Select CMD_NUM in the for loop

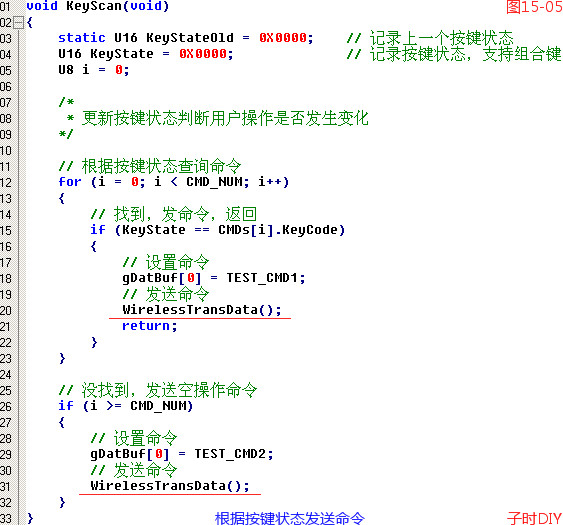click(214, 182)
